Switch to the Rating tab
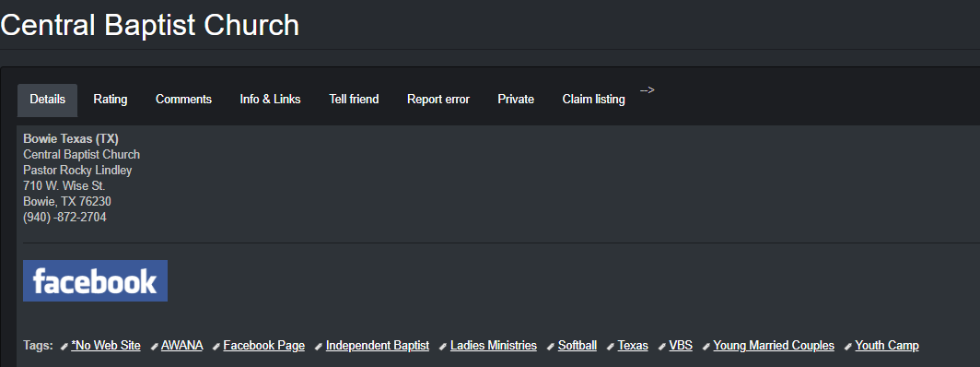 tap(111, 100)
